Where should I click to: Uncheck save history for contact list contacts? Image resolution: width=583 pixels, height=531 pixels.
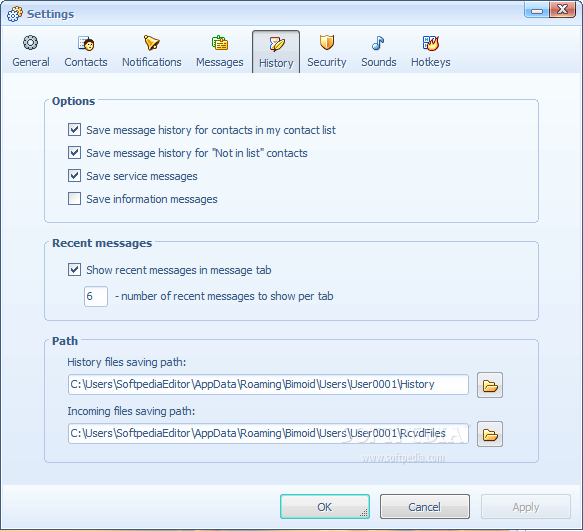point(74,130)
